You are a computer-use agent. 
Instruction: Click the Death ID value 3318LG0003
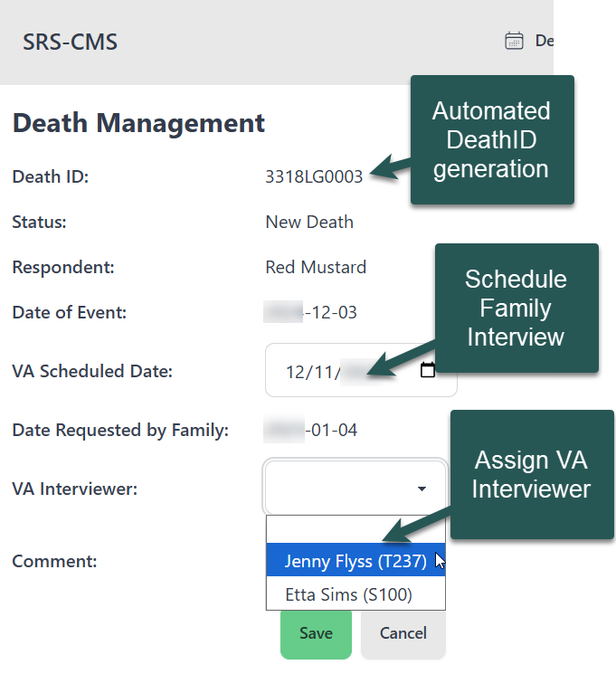coord(314,176)
